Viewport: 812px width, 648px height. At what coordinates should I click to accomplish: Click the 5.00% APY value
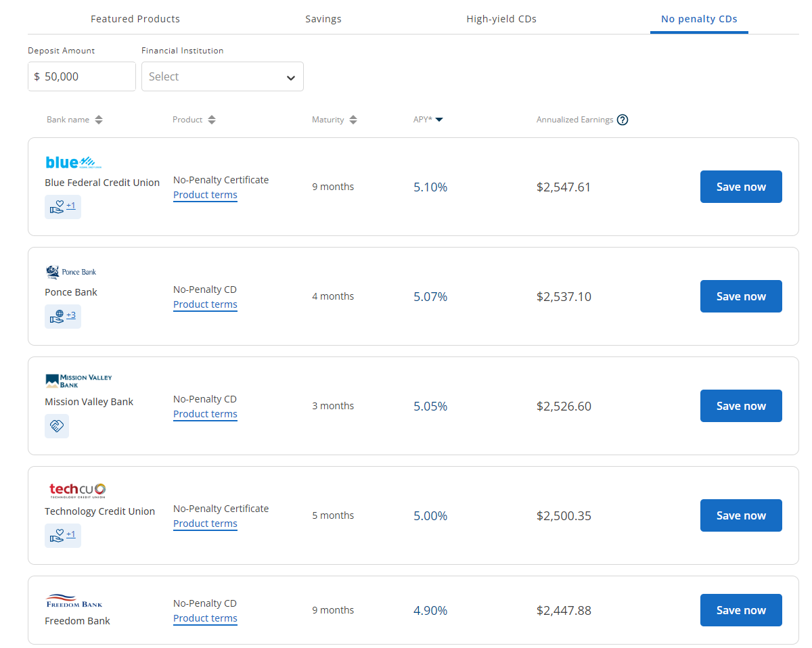430,516
